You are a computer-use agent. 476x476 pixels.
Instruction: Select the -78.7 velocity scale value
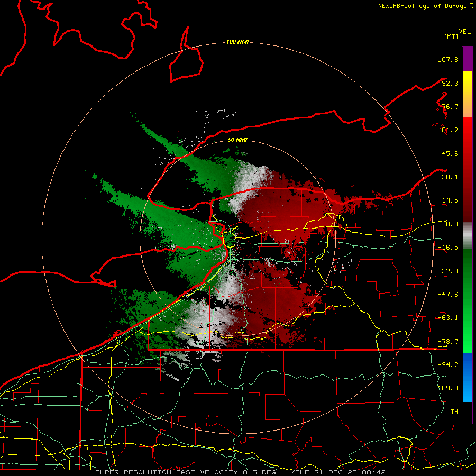(x=448, y=342)
